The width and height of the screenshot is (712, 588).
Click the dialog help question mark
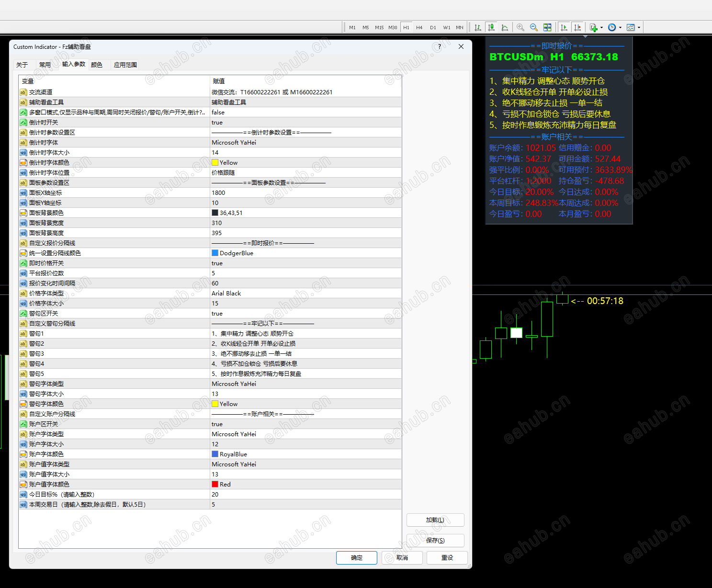coord(440,46)
